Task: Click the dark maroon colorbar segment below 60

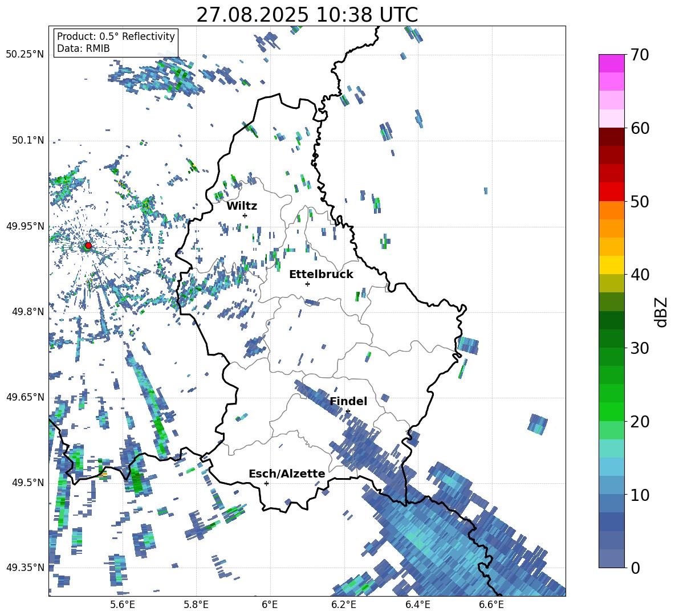Action: 611,137
